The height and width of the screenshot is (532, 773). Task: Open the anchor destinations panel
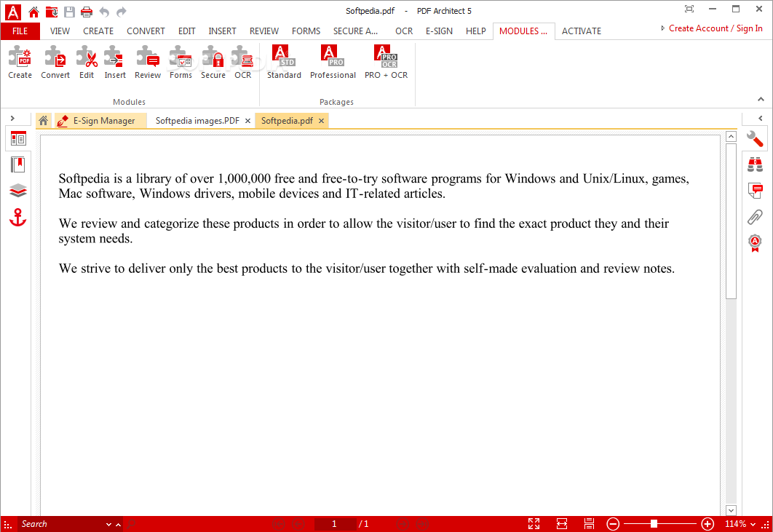(18, 217)
